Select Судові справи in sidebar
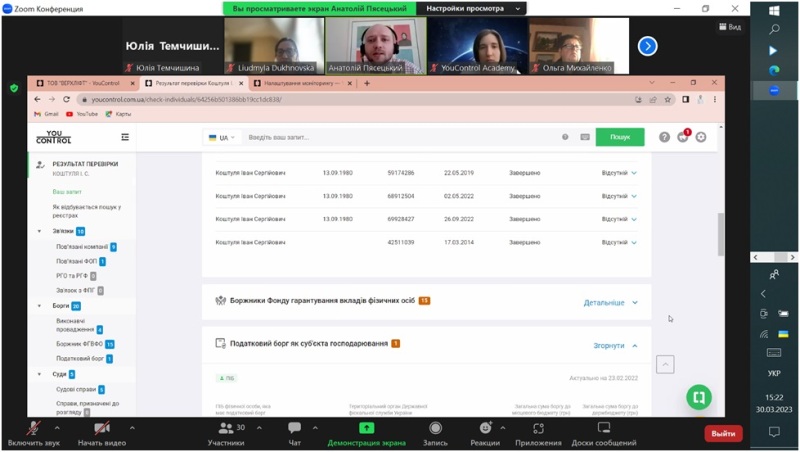800x452 pixels. [x=76, y=389]
